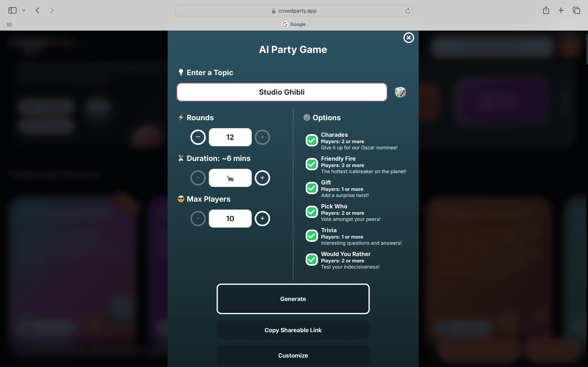Click the dice randomizer icon
Viewport: 588px width, 367px height.
pyautogui.click(x=399, y=92)
